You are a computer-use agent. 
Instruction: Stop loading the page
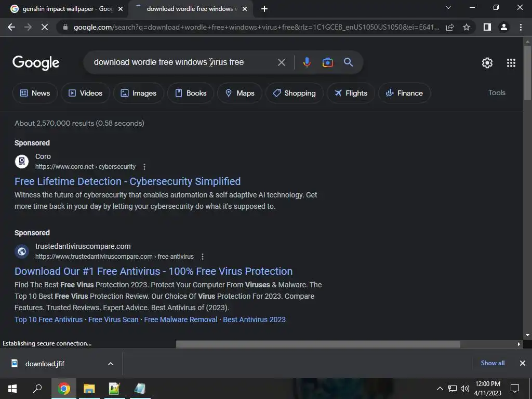click(45, 27)
